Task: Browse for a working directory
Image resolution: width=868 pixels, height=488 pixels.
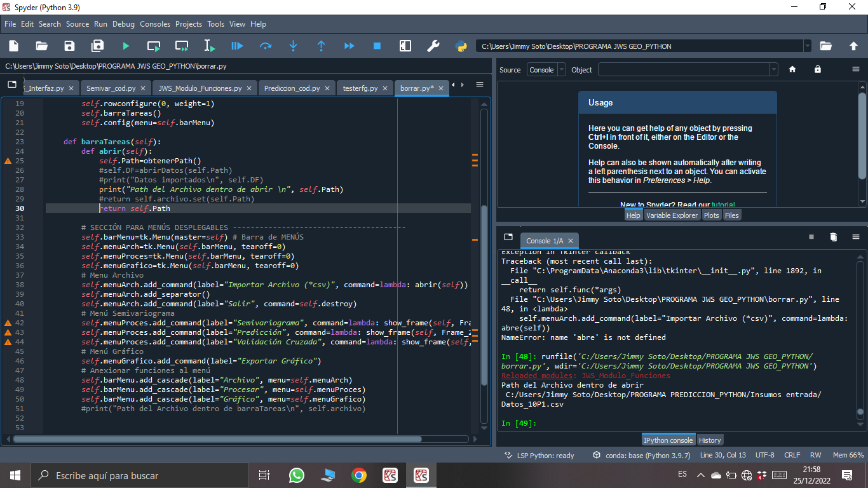Action: tap(826, 46)
